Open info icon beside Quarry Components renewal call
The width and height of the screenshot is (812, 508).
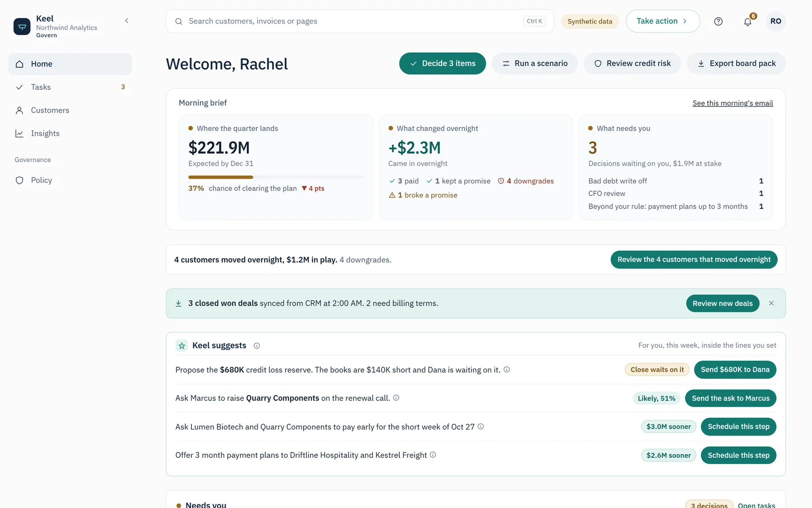pos(396,398)
